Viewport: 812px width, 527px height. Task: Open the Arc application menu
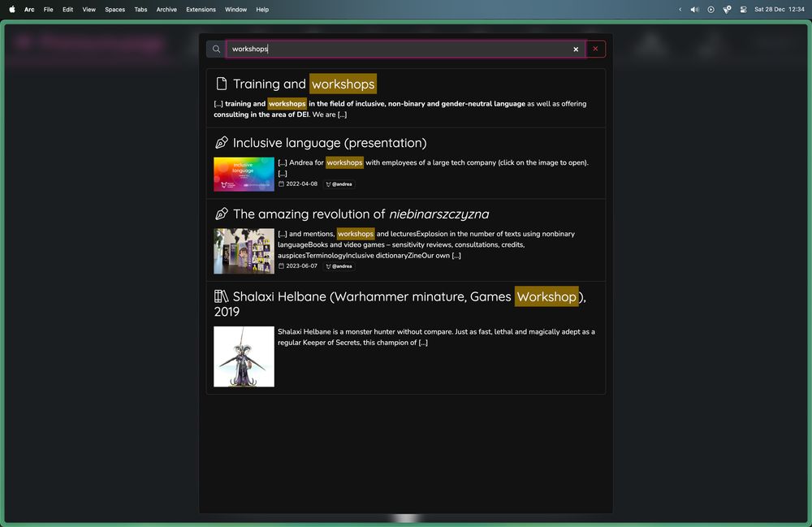click(29, 9)
